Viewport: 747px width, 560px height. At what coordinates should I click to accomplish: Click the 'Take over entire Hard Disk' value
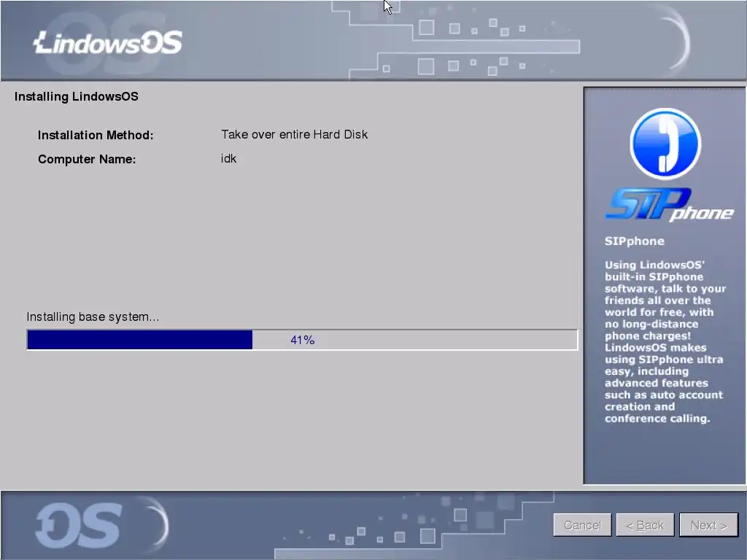pos(295,135)
